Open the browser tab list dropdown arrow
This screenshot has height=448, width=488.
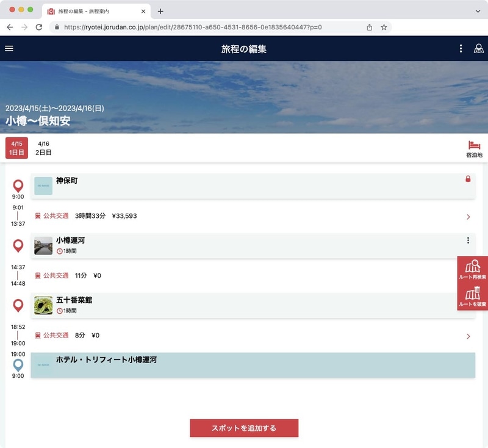click(478, 11)
